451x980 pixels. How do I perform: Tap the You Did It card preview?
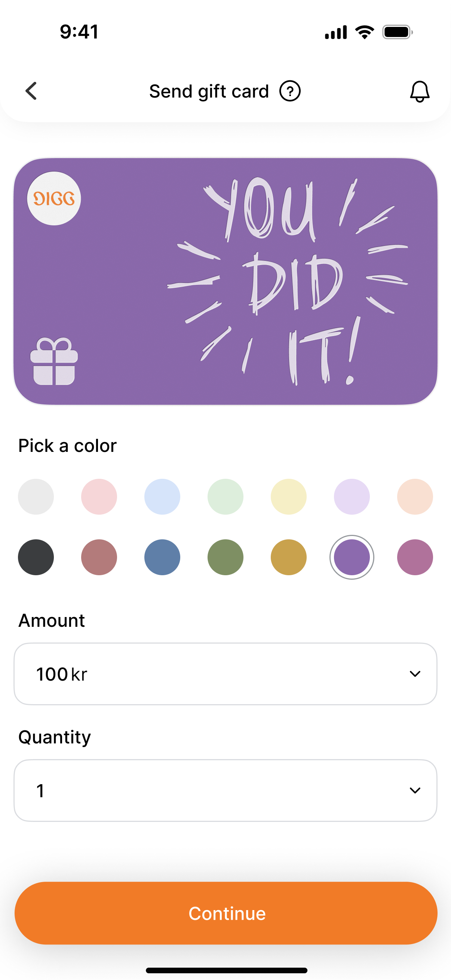coord(225,281)
